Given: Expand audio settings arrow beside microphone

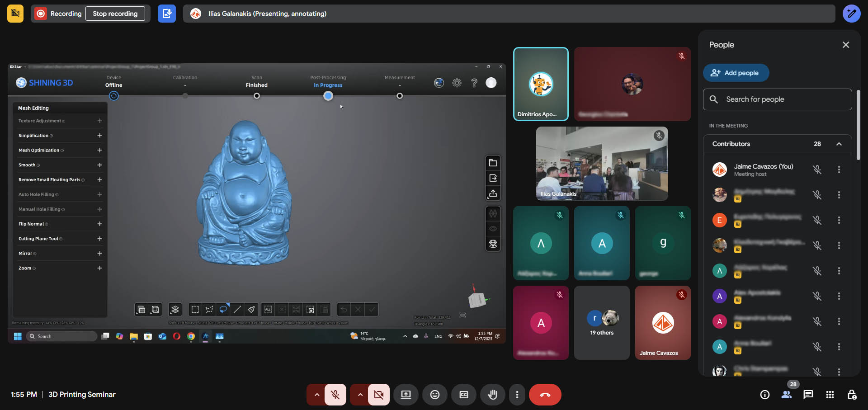Looking at the screenshot, I should click(x=317, y=395).
